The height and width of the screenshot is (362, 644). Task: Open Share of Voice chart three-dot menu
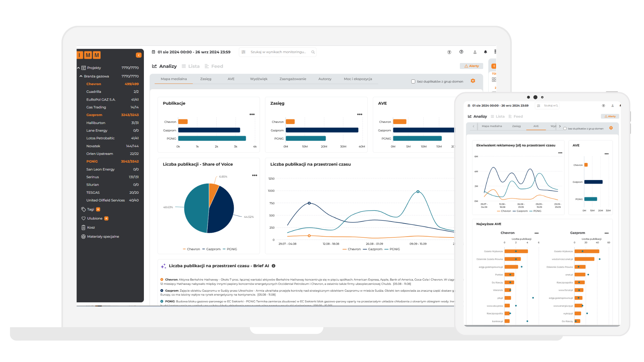(x=255, y=175)
